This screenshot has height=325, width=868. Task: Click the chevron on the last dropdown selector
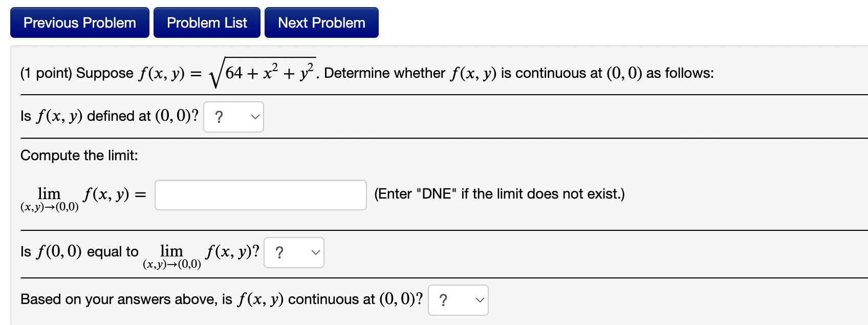tap(478, 300)
